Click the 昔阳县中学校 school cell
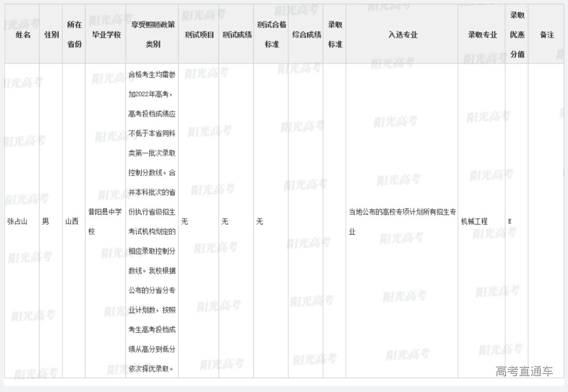The image size is (568, 392). [105, 222]
